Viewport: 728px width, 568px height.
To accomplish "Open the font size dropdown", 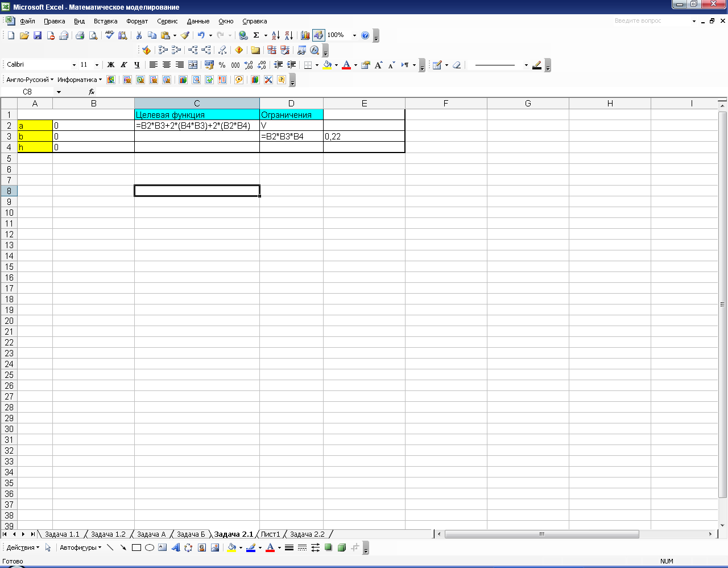I will 97,65.
